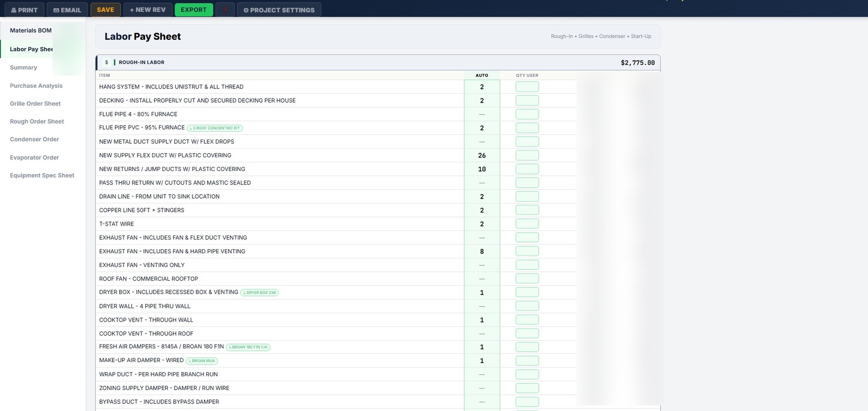Save the project
868x411 pixels.
coord(106,10)
